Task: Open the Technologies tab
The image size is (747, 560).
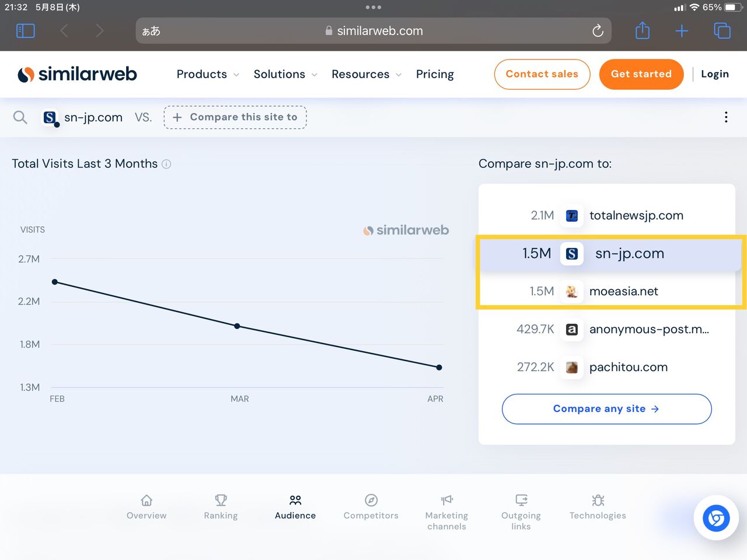Action: (x=598, y=507)
